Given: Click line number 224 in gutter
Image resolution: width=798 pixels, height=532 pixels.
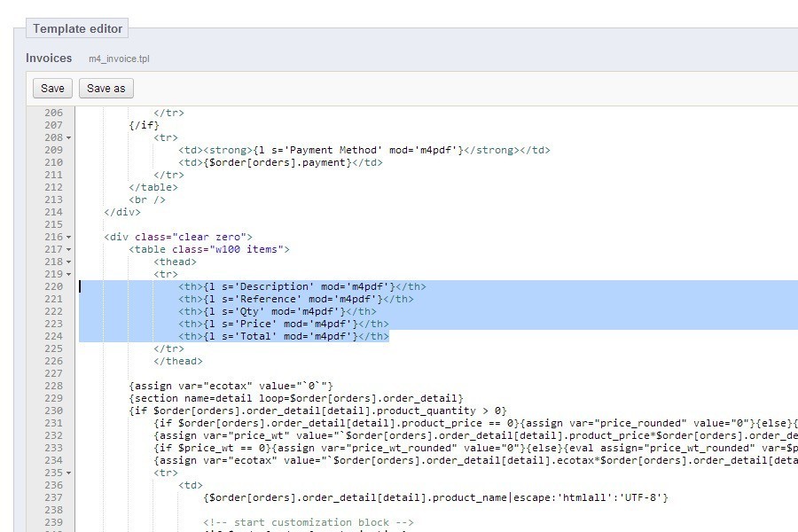Looking at the screenshot, I should click(x=53, y=336).
